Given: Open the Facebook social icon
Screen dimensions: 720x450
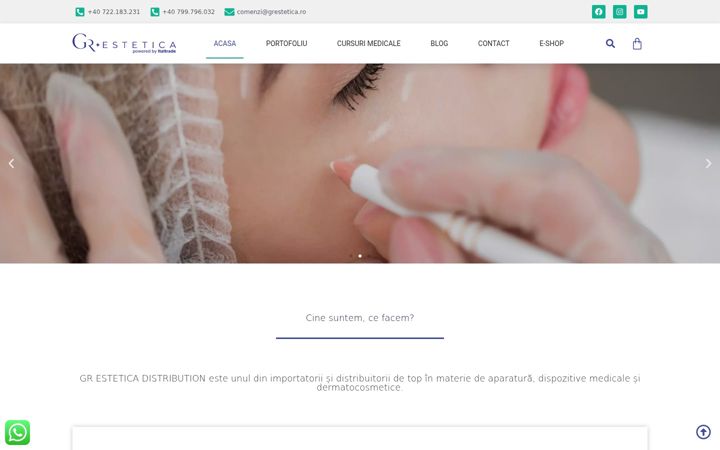Looking at the screenshot, I should tap(598, 12).
